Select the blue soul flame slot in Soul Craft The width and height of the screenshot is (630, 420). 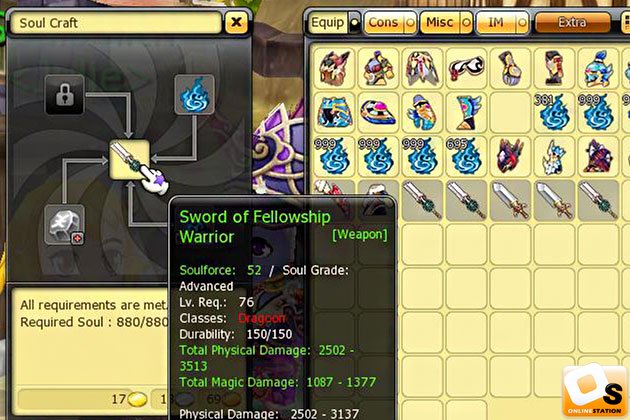(x=194, y=95)
